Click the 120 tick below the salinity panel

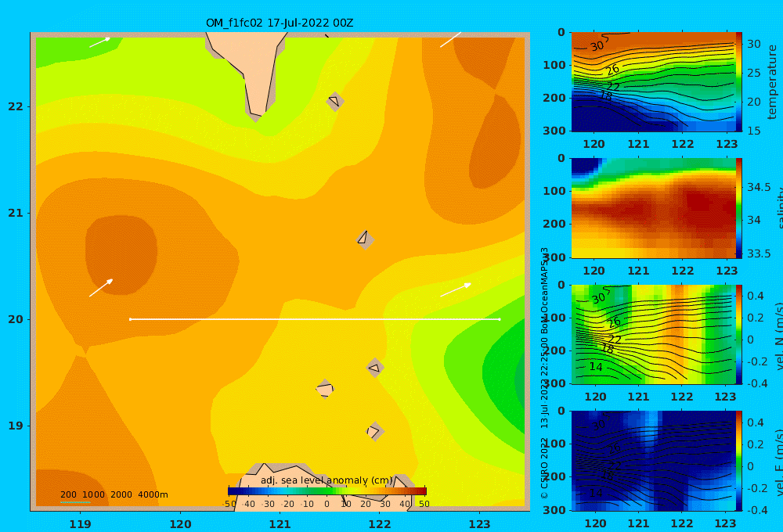point(594,271)
